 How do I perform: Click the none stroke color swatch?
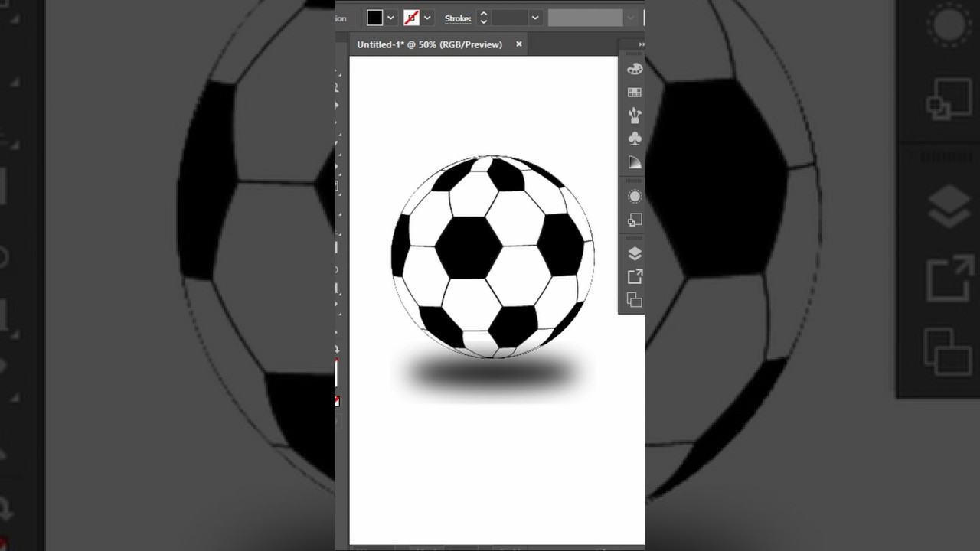pos(412,18)
